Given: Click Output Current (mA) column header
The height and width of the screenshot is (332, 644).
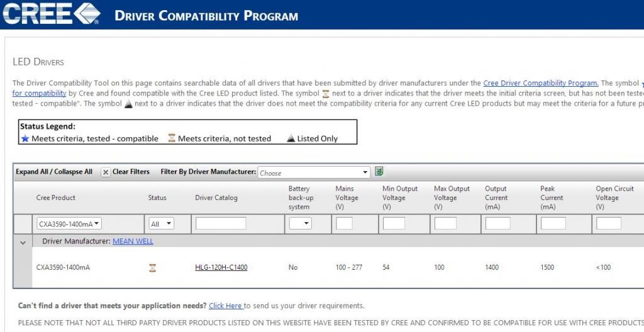Looking at the screenshot, I should point(496,197).
